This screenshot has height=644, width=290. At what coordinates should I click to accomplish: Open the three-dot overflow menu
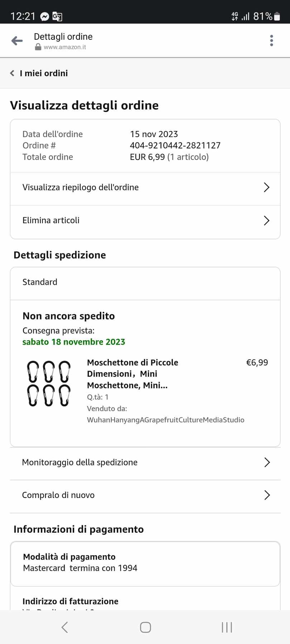click(271, 41)
